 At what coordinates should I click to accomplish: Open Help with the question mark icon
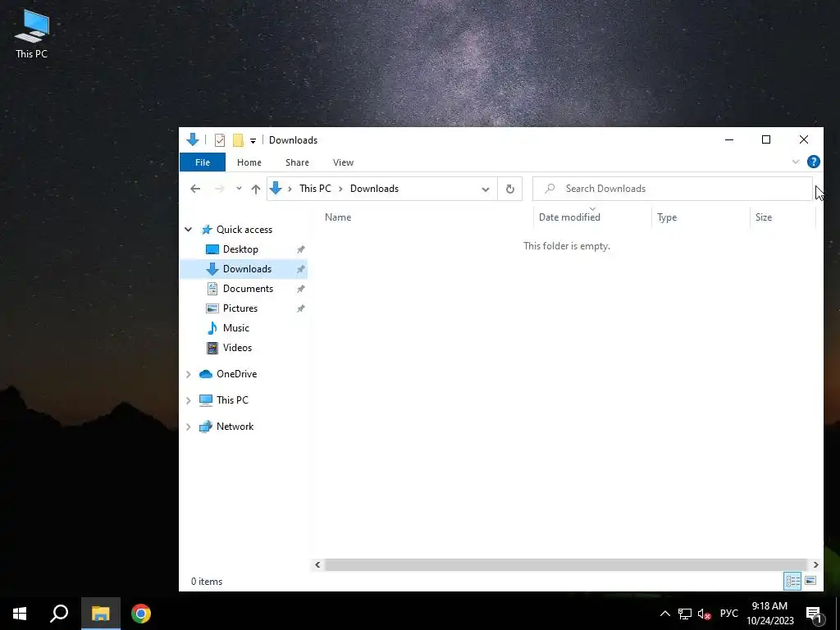813,162
